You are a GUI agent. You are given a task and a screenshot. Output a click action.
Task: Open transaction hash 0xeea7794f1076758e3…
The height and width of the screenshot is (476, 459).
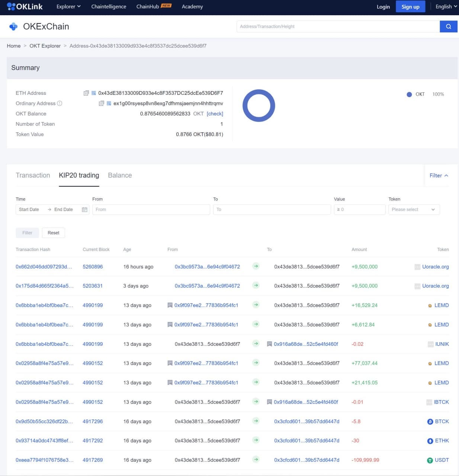click(45, 460)
